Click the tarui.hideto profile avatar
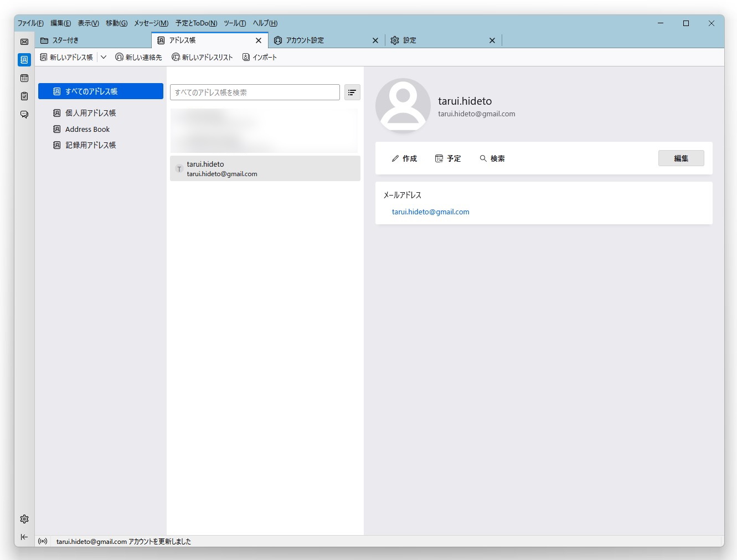 point(403,105)
